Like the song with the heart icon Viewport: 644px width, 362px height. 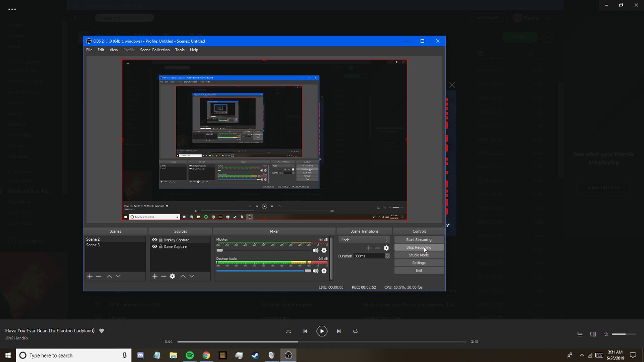pyautogui.click(x=102, y=331)
